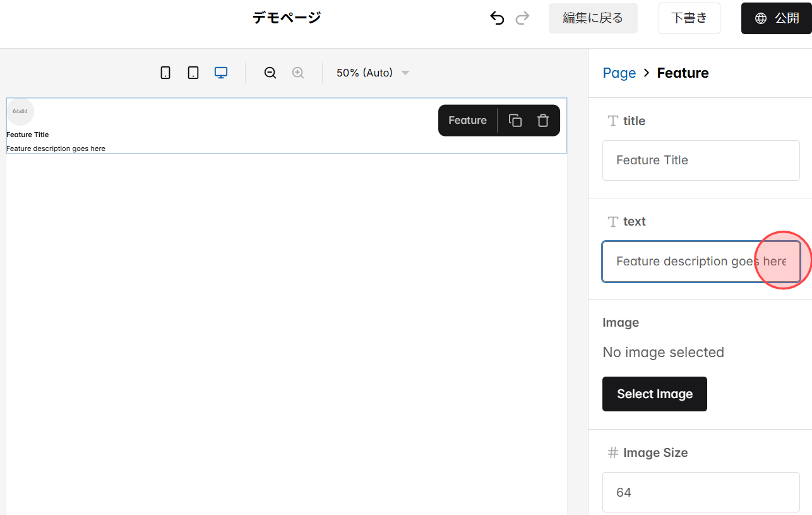Viewport: 812px width, 515px height.
Task: Zoom out the page canvas
Action: pos(270,72)
